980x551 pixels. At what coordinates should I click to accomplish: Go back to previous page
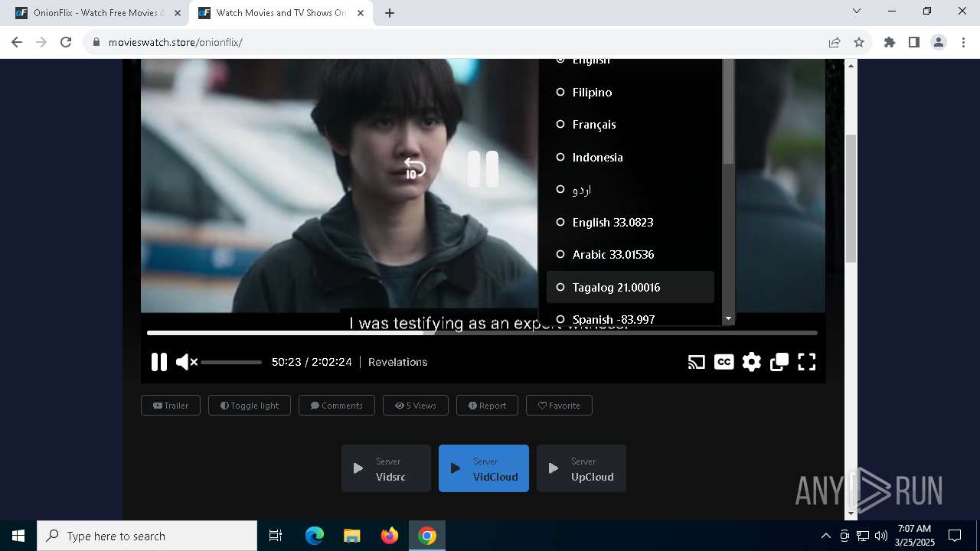(x=17, y=42)
